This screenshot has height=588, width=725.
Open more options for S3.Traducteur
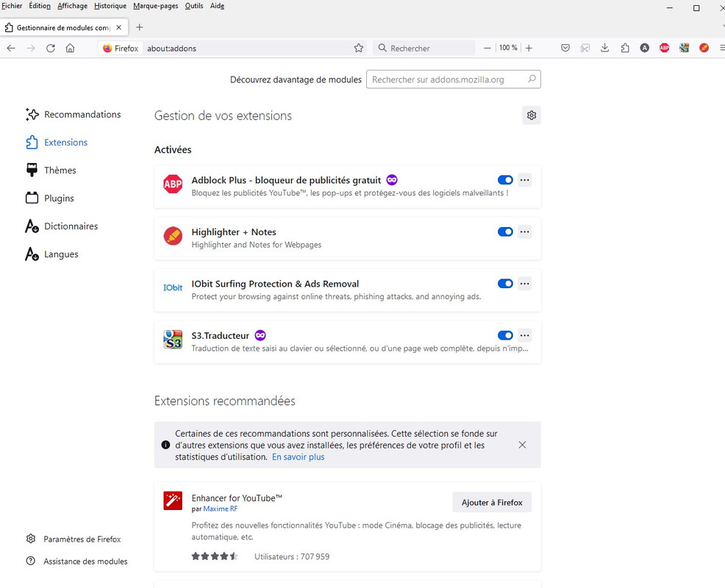pos(524,335)
